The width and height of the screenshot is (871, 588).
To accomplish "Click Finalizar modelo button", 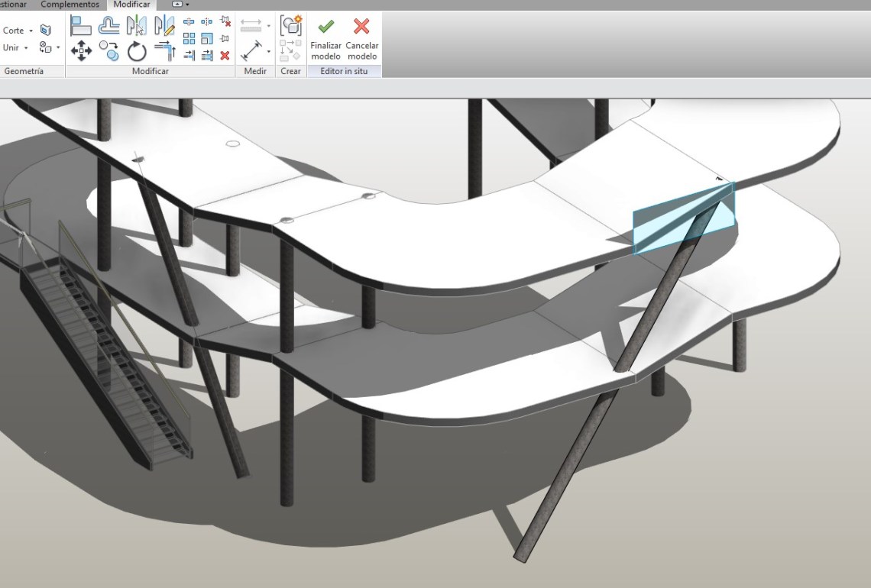I will 325,38.
